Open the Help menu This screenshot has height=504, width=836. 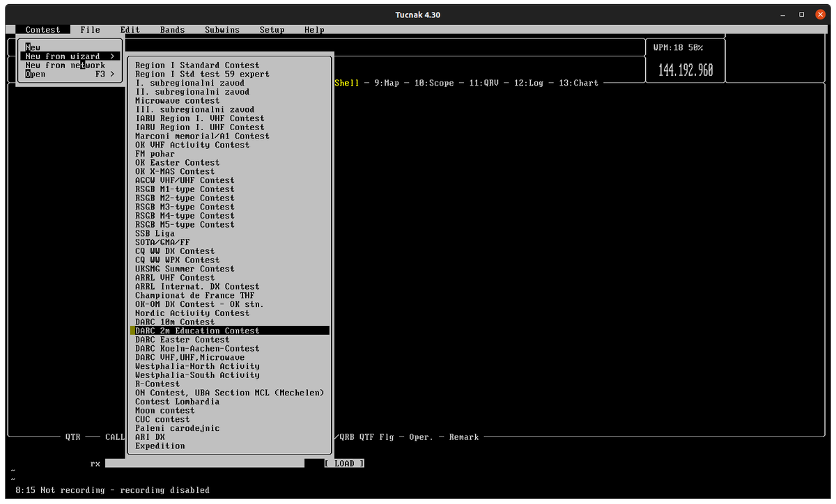(x=314, y=30)
